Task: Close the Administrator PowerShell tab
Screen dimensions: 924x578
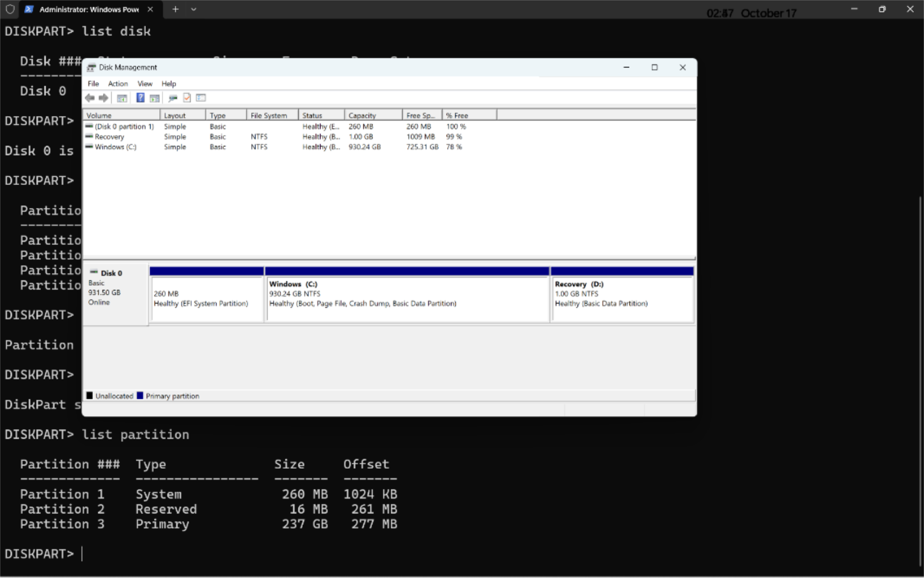Action: pyautogui.click(x=150, y=9)
